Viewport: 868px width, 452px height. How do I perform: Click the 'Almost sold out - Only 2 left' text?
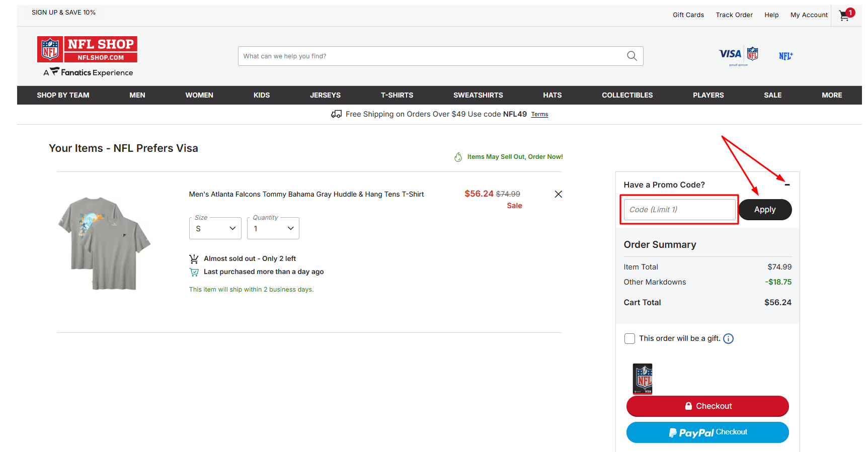point(250,258)
